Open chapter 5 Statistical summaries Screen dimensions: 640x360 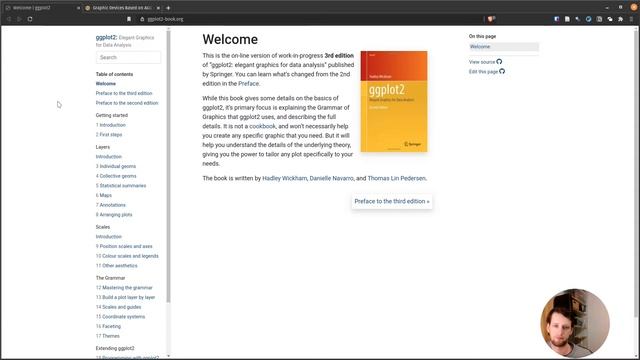point(121,186)
